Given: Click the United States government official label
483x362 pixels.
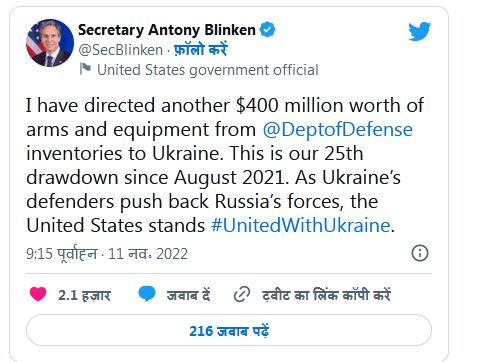Looking at the screenshot, I should (208, 70).
